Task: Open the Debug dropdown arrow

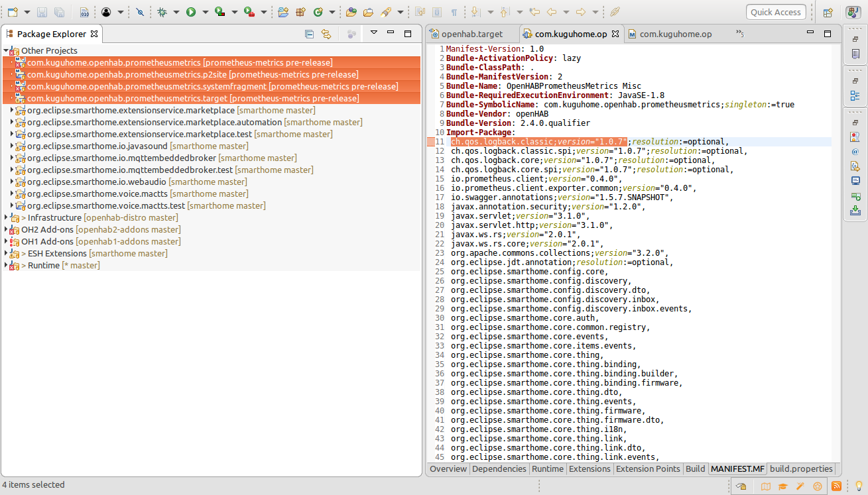Action: pyautogui.click(x=176, y=12)
